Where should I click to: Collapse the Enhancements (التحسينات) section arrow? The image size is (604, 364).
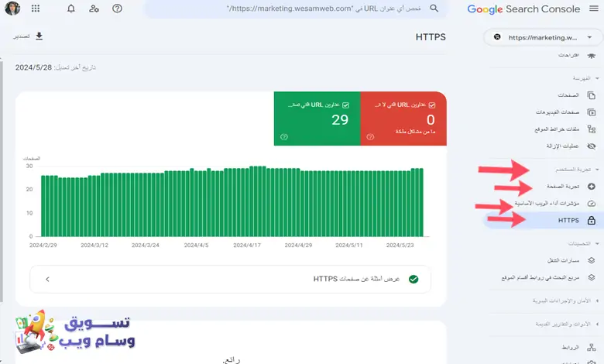point(597,243)
